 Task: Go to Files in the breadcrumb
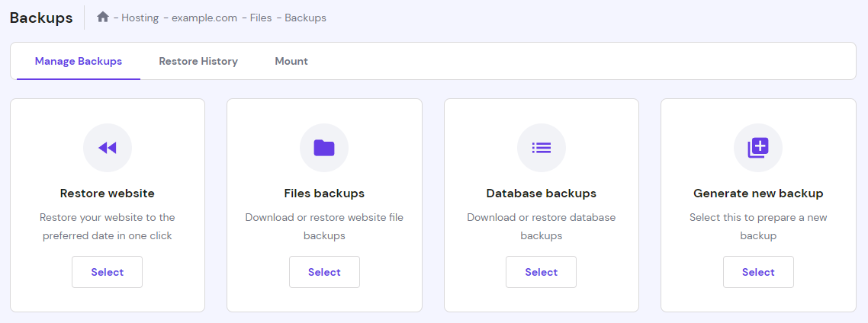point(261,18)
